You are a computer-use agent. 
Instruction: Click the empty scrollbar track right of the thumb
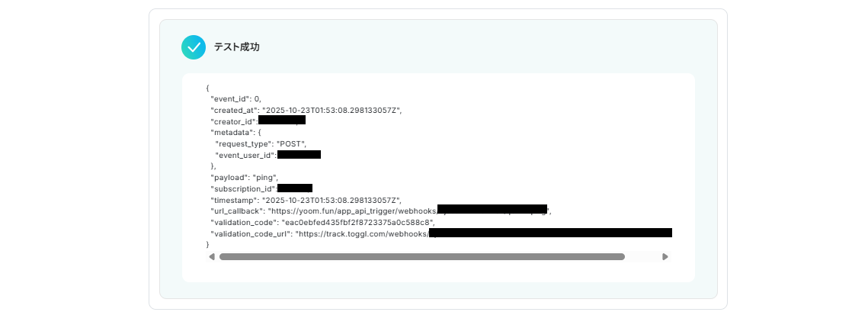pyautogui.click(x=643, y=257)
